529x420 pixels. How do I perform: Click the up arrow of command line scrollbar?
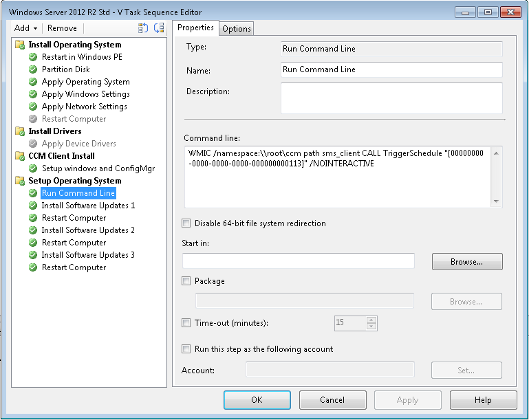pyautogui.click(x=496, y=153)
